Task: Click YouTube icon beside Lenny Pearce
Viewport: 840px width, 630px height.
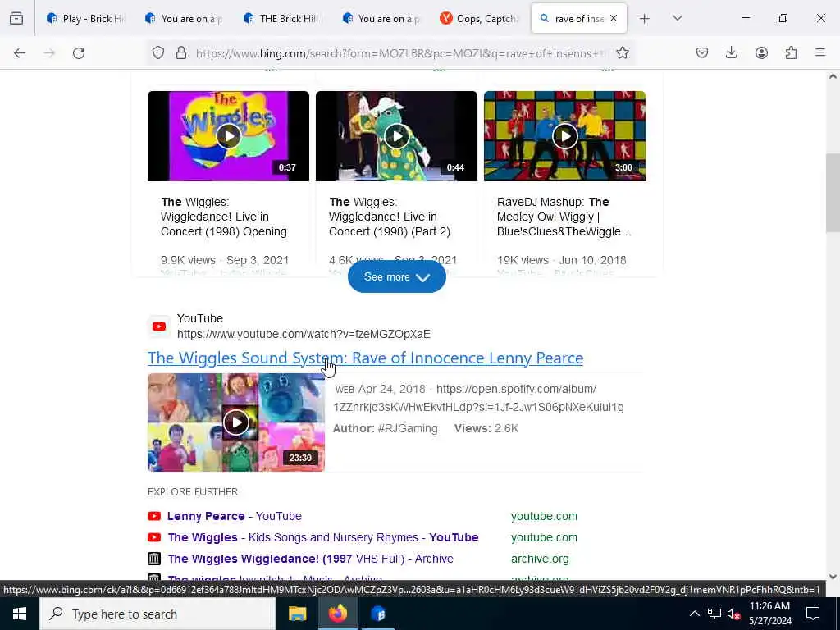Action: pos(154,516)
